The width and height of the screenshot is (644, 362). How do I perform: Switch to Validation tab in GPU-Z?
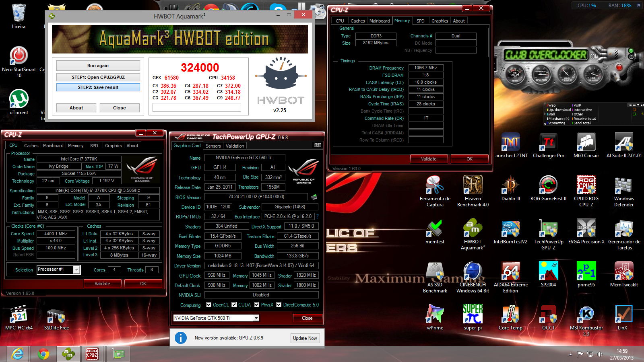[x=235, y=146]
